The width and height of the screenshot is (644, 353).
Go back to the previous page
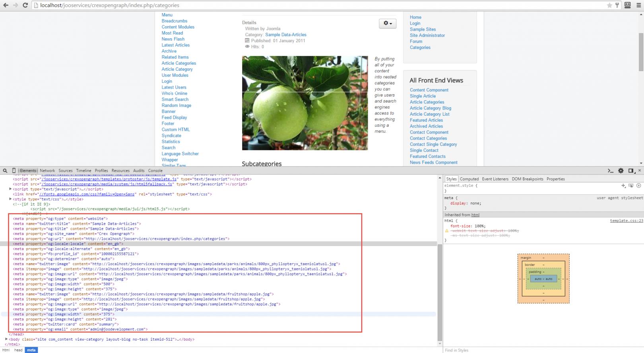tap(5, 5)
